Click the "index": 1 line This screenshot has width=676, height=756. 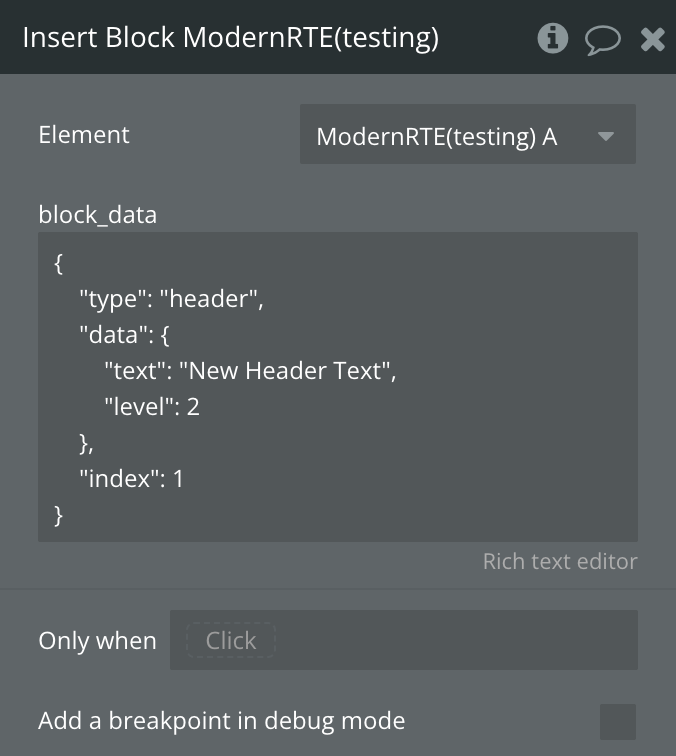(x=132, y=479)
